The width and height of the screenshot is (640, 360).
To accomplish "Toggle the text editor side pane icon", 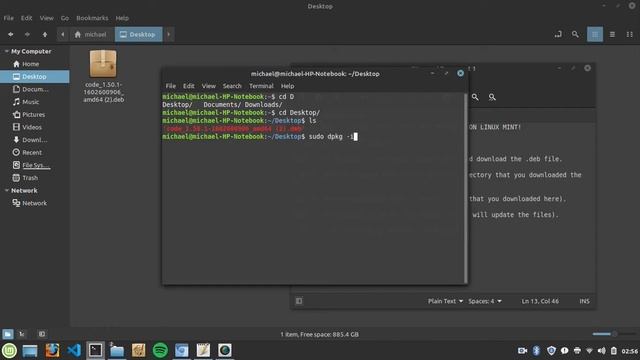I will click(x=299, y=301).
